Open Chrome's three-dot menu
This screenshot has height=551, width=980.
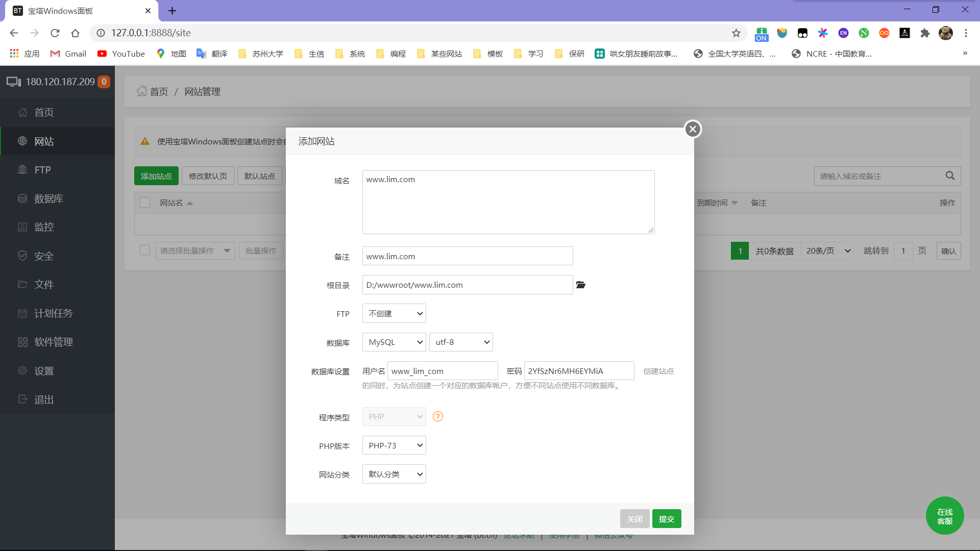pos(966,33)
